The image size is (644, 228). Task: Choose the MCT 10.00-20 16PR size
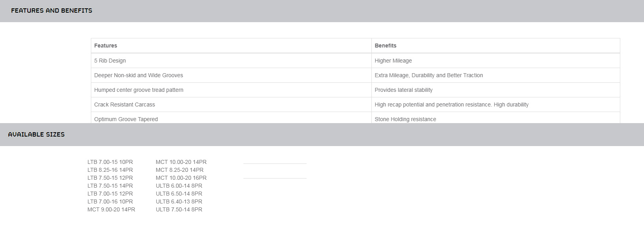coord(181,178)
